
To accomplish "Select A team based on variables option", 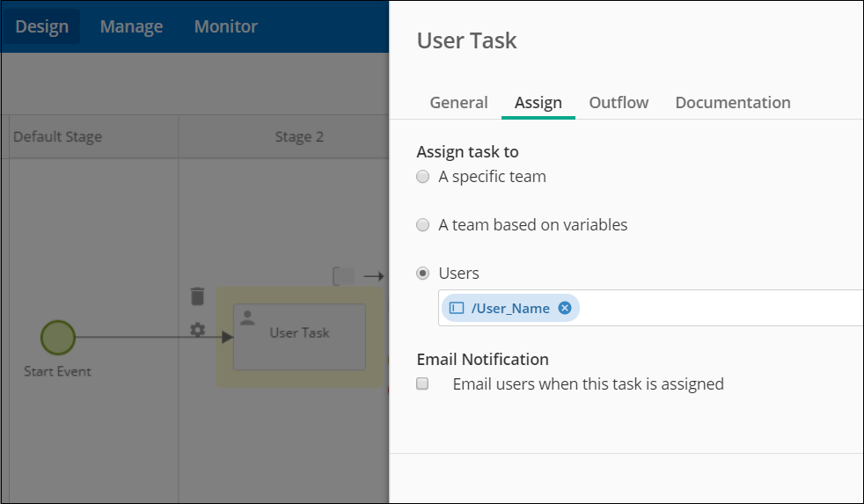I will (x=422, y=225).
